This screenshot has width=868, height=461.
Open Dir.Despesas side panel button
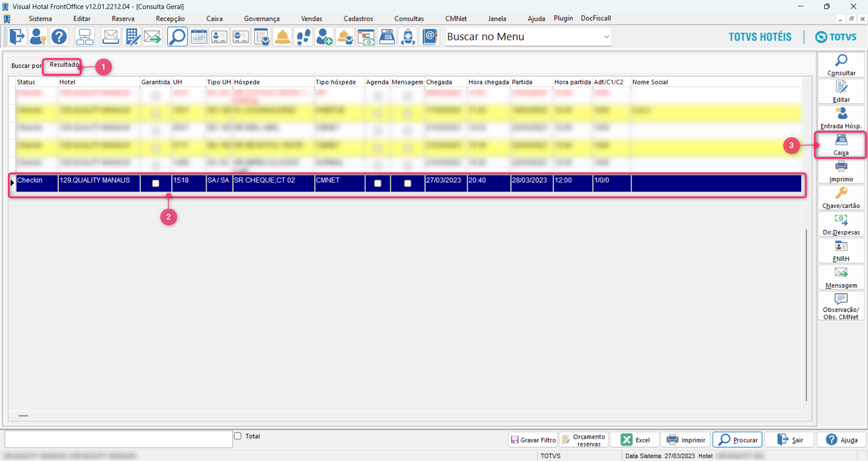[x=841, y=225]
